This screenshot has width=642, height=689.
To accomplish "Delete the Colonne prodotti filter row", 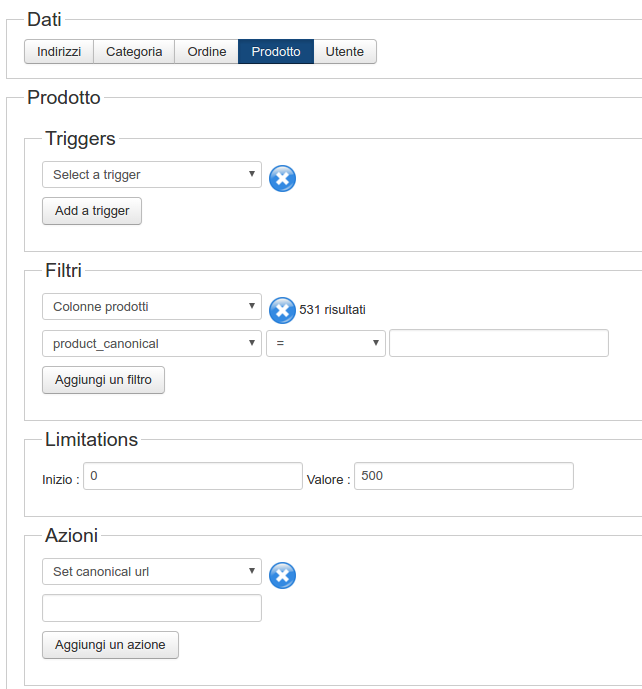I will tap(283, 310).
